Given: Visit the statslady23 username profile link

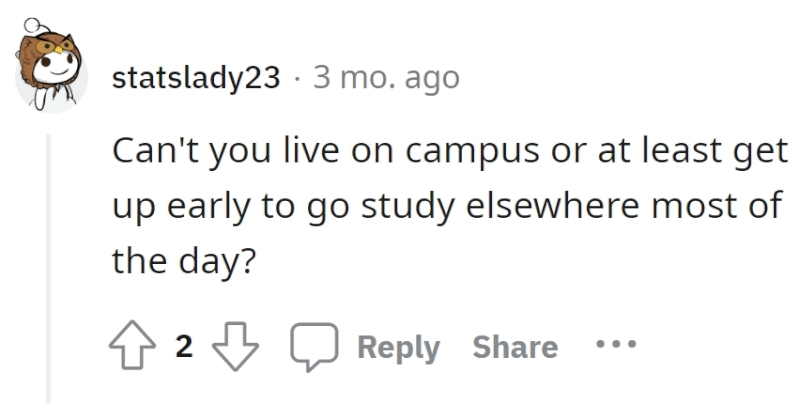Looking at the screenshot, I should [196, 78].
